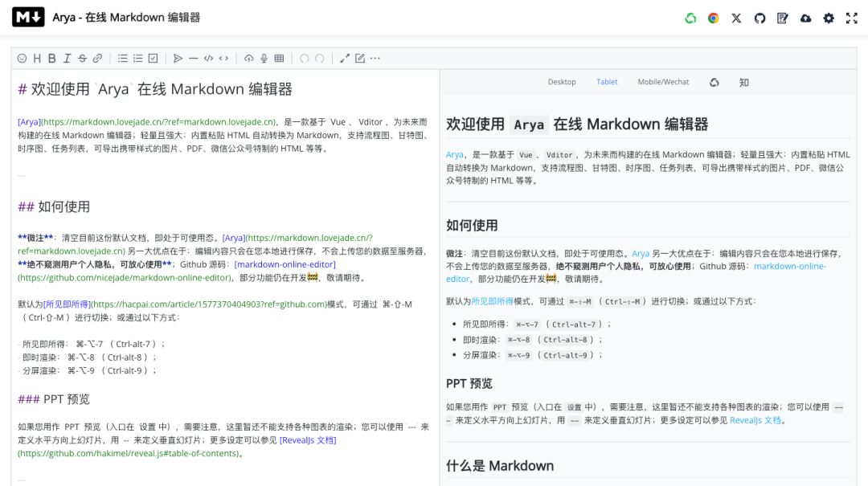Viewport: 868px width, 486px height.
Task: Open settings gear in header
Action: tap(829, 18)
